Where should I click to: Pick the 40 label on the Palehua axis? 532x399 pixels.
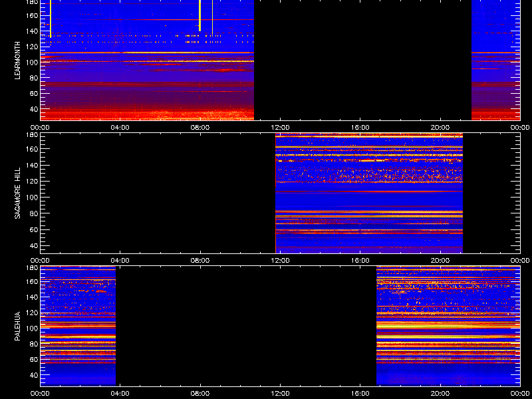34,375
